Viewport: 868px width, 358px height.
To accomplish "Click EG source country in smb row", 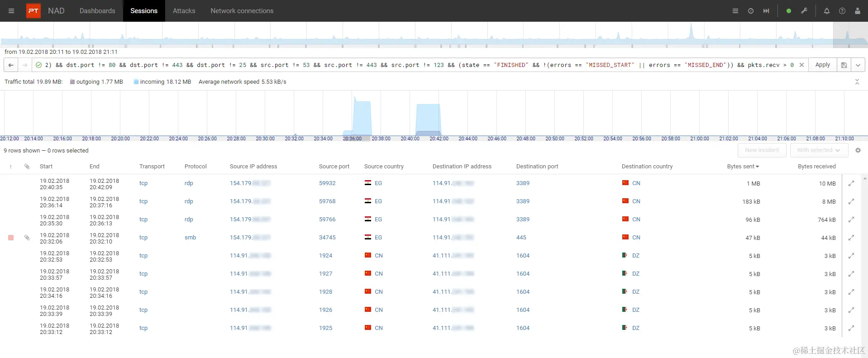I will click(x=378, y=238).
